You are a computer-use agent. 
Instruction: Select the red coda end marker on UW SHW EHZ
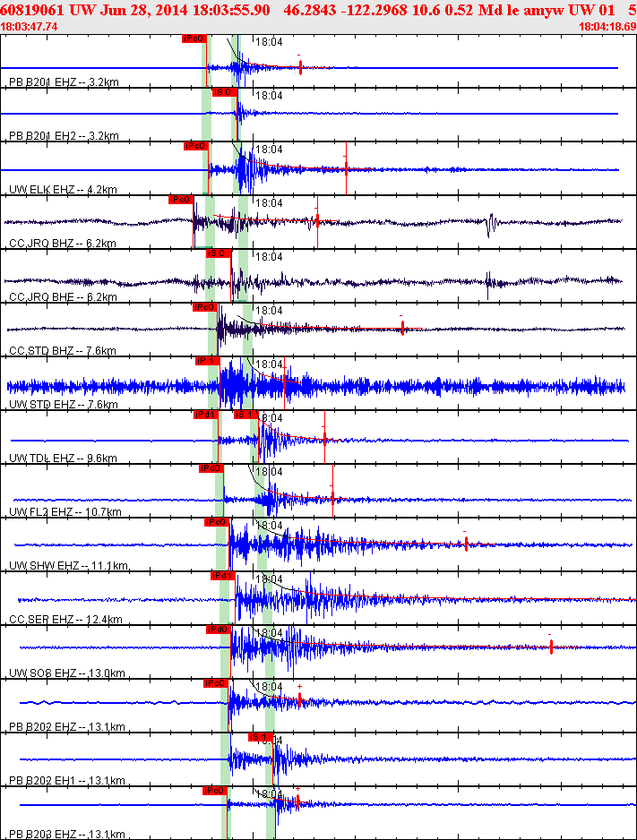pyautogui.click(x=466, y=544)
